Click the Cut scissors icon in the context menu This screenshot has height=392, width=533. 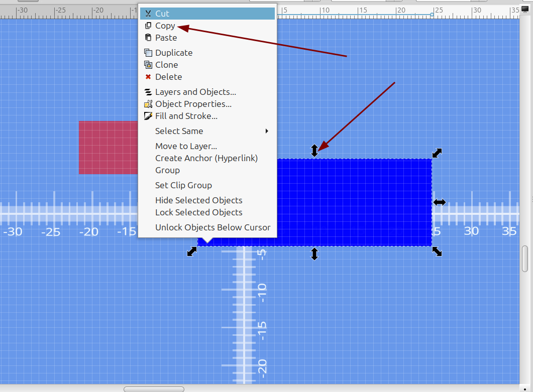(x=148, y=14)
